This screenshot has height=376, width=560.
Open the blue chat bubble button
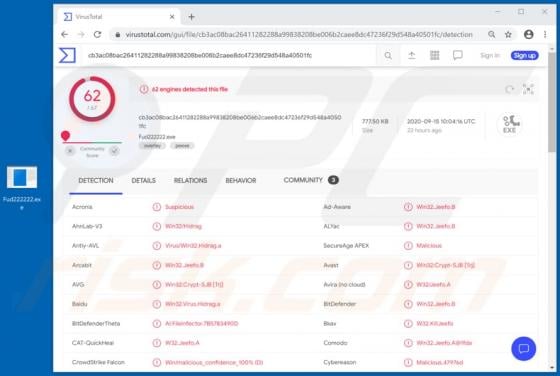(523, 349)
